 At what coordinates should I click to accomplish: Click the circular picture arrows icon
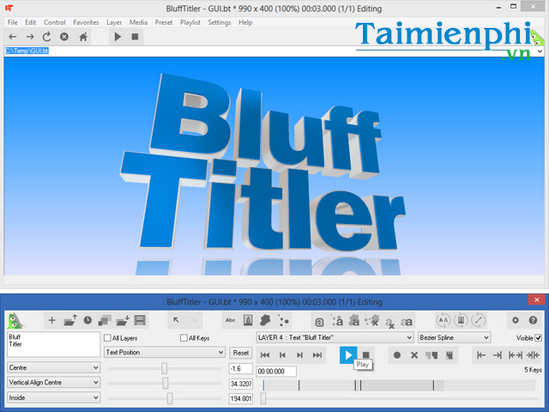tap(461, 320)
